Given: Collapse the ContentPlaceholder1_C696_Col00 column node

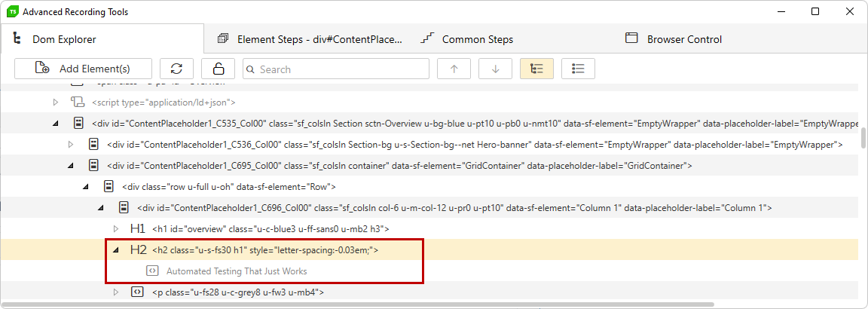Looking at the screenshot, I should click(x=100, y=208).
